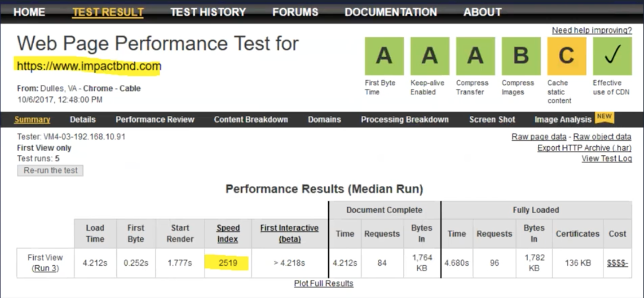Open FORUMS in the top navigation
The width and height of the screenshot is (644, 298).
tap(295, 12)
